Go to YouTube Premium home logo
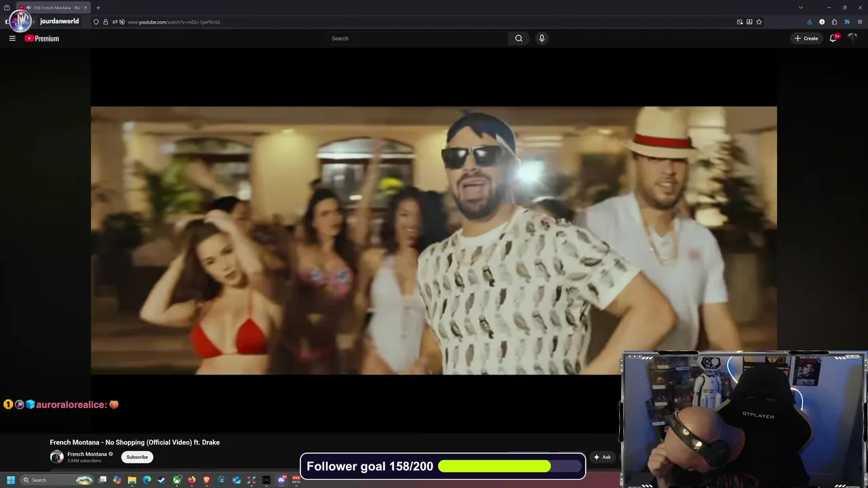 click(x=42, y=39)
